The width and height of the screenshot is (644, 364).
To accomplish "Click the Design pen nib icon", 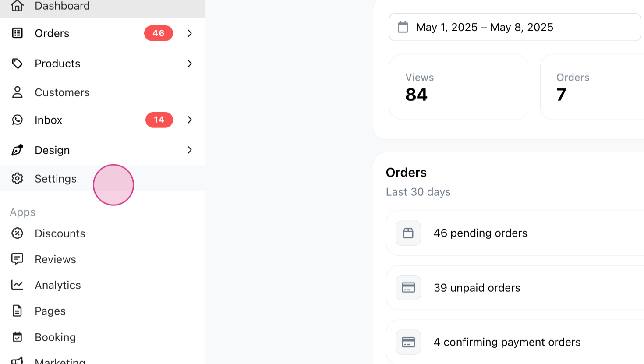I will 17,150.
